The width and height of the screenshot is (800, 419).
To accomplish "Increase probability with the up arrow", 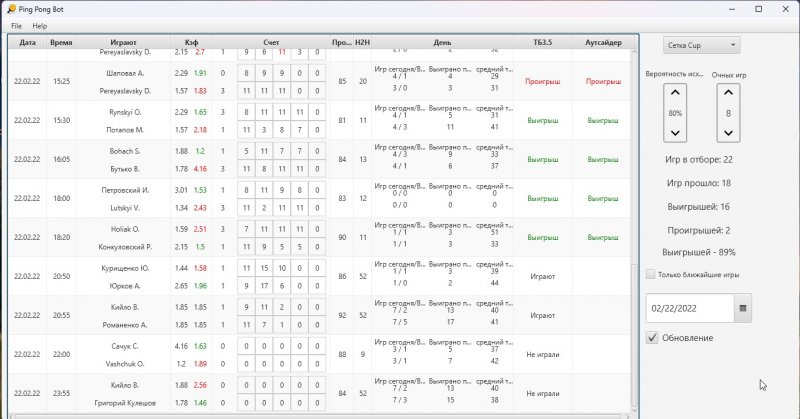I will click(675, 94).
